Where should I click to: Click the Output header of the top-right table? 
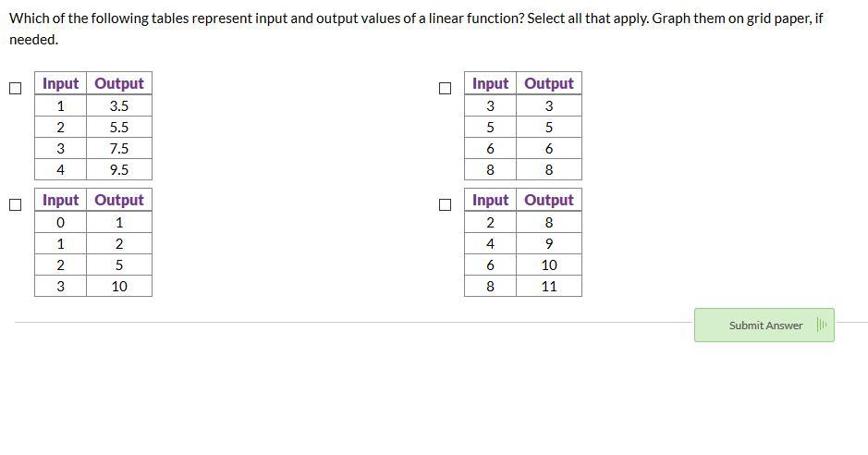[x=548, y=83]
